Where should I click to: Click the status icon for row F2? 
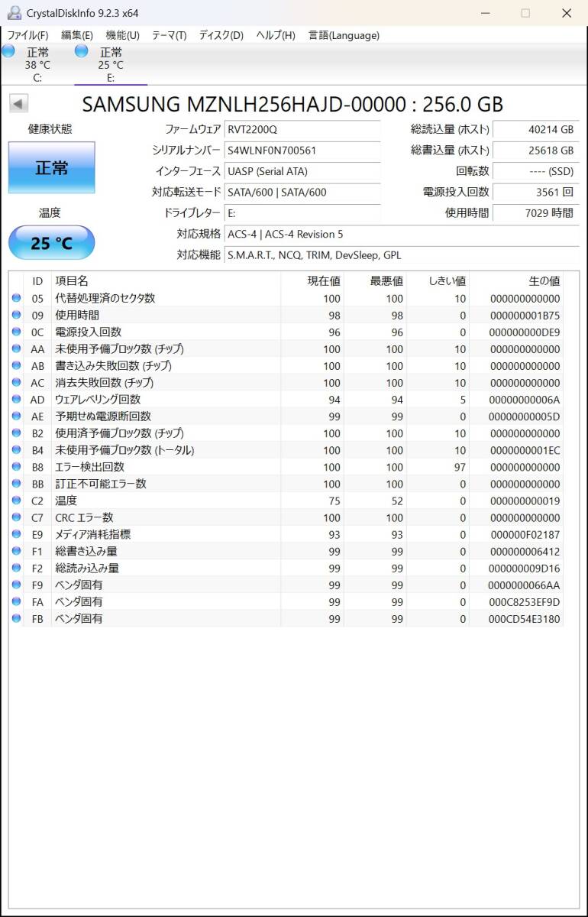pos(16,567)
